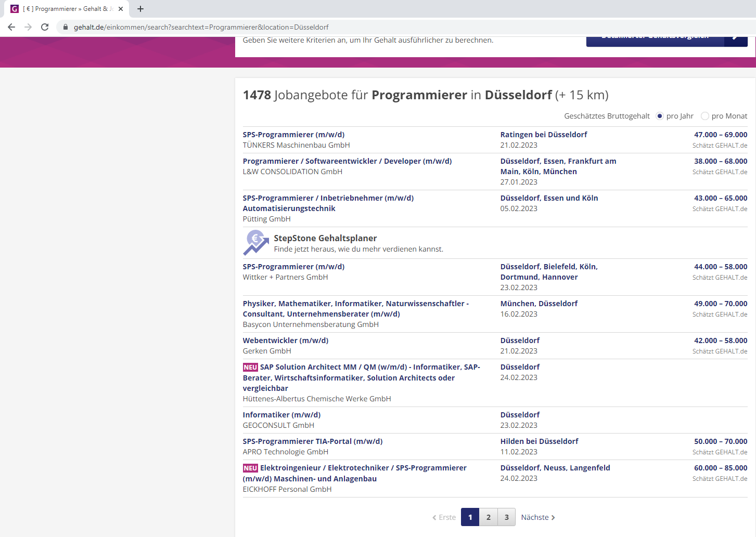The width and height of the screenshot is (756, 537).
Task: Click NEU badge on Elektroingenieur listing
Action: click(x=250, y=468)
